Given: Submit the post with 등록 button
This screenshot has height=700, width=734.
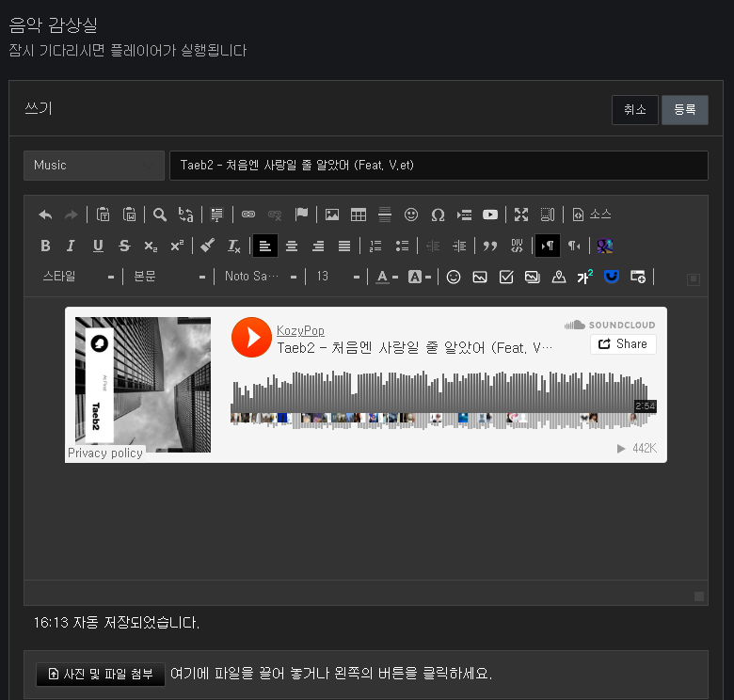Looking at the screenshot, I should [x=685, y=110].
